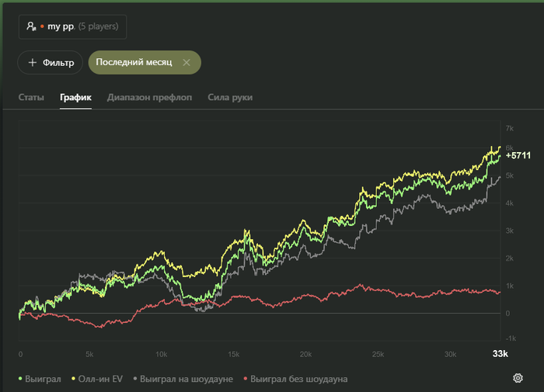Click the yellow dot of Олл-ин EV

pyautogui.click(x=75, y=379)
